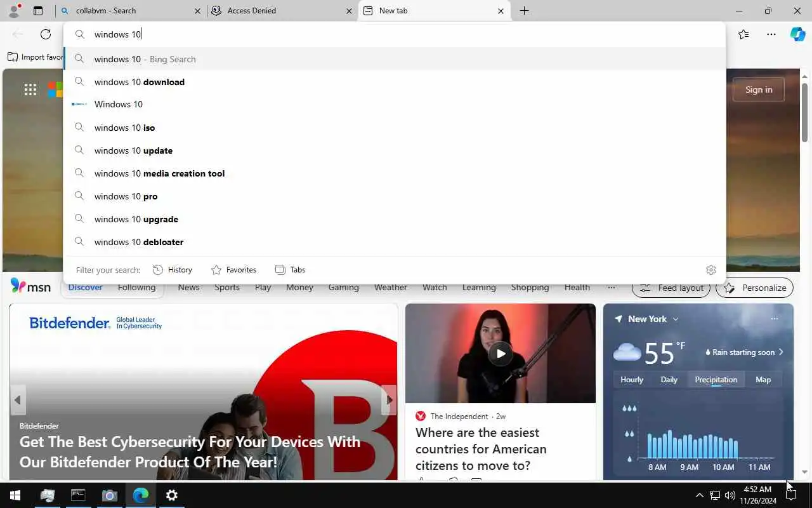The image size is (812, 508).
Task: Switch to collabvm - Search tab
Action: point(131,11)
